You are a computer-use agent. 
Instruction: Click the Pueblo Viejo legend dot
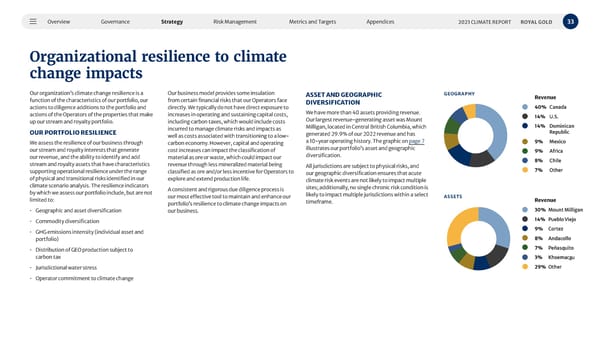[525, 219]
